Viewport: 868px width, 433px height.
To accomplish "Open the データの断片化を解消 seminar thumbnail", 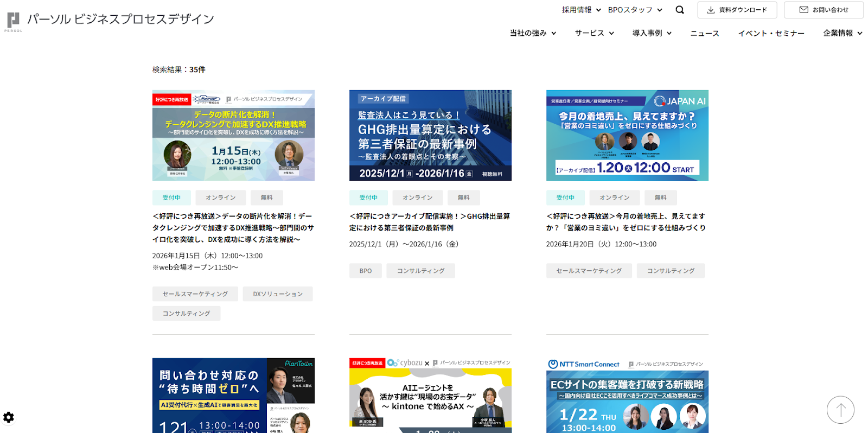I will 233,135.
